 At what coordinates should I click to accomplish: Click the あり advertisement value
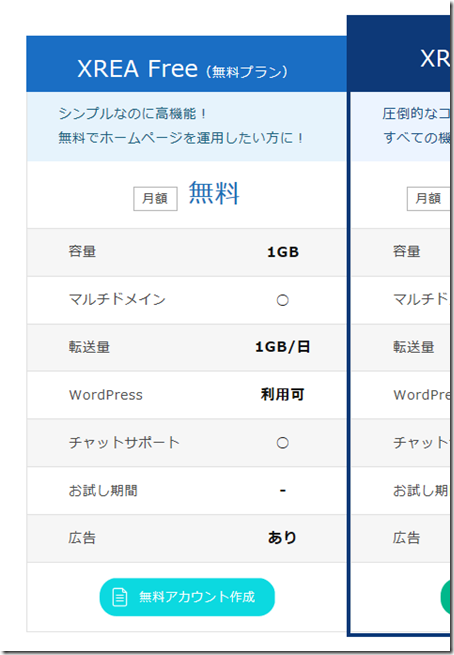283,538
